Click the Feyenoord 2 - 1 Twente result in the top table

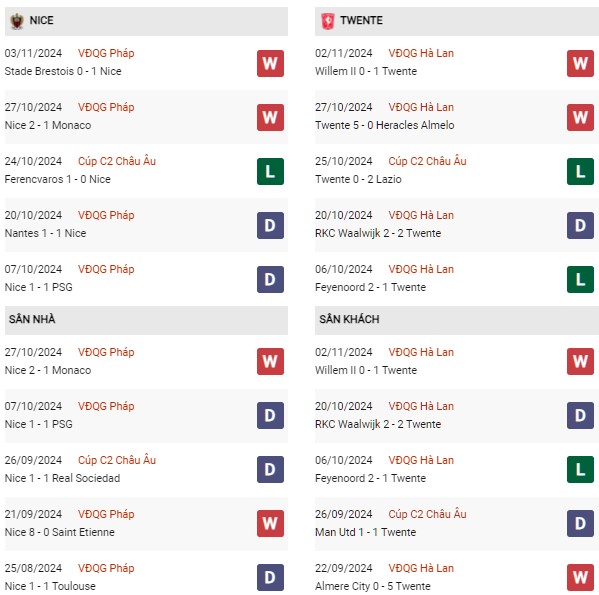coord(370,287)
